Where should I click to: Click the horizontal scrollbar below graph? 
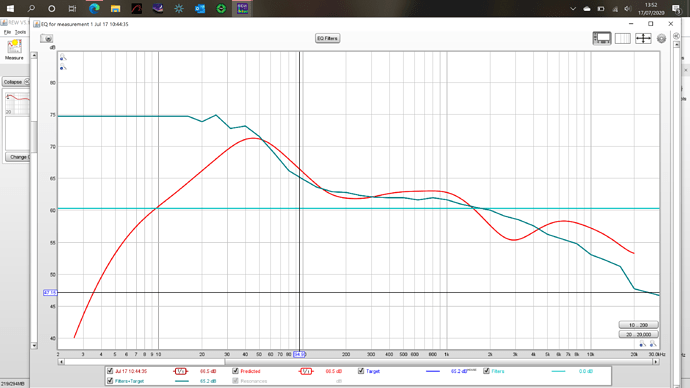coord(358,362)
